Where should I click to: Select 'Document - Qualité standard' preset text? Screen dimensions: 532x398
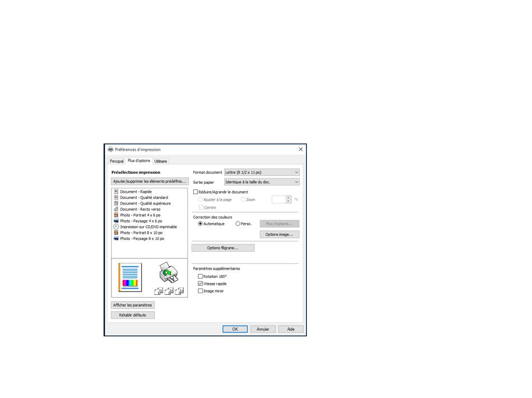[x=144, y=197]
